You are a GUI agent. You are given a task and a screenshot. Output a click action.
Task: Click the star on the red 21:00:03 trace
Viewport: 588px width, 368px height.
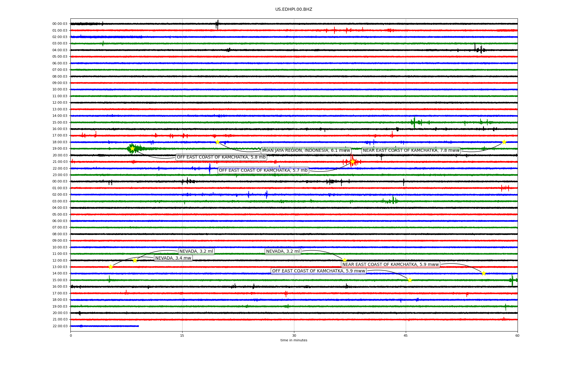pos(352,162)
